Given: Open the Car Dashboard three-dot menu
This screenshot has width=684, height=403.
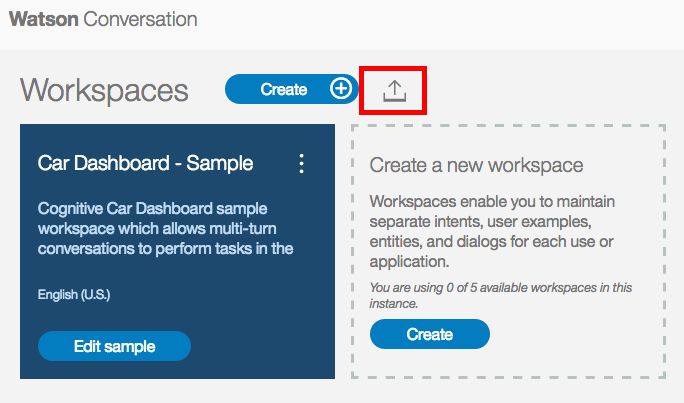Looking at the screenshot, I should point(301,164).
